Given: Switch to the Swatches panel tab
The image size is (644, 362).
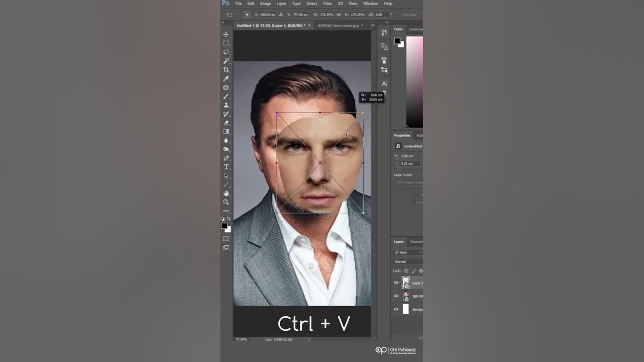Looking at the screenshot, I should (x=416, y=29).
